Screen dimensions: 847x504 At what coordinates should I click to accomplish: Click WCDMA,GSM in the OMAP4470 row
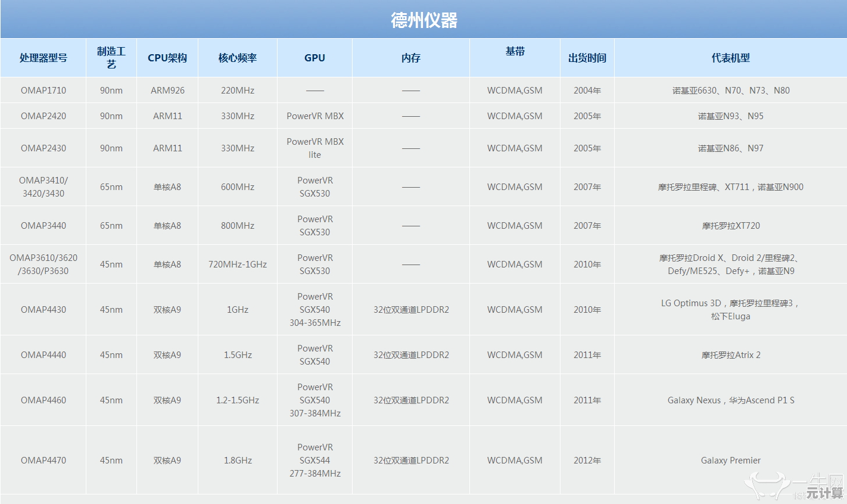[x=515, y=461]
